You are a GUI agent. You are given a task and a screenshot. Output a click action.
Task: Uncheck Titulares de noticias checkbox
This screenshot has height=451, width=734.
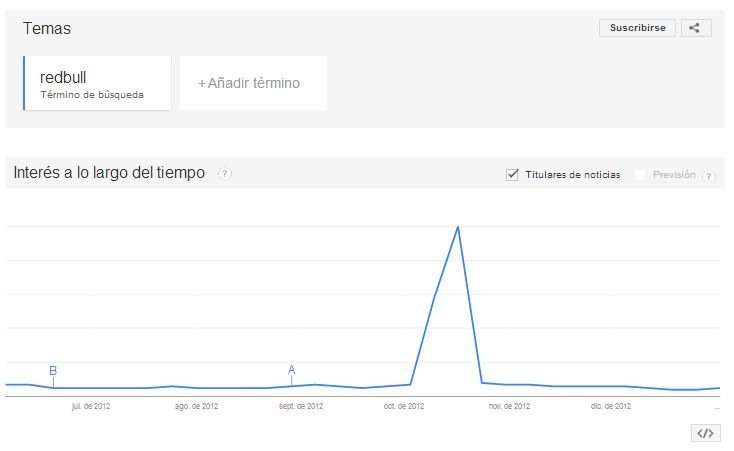click(512, 175)
